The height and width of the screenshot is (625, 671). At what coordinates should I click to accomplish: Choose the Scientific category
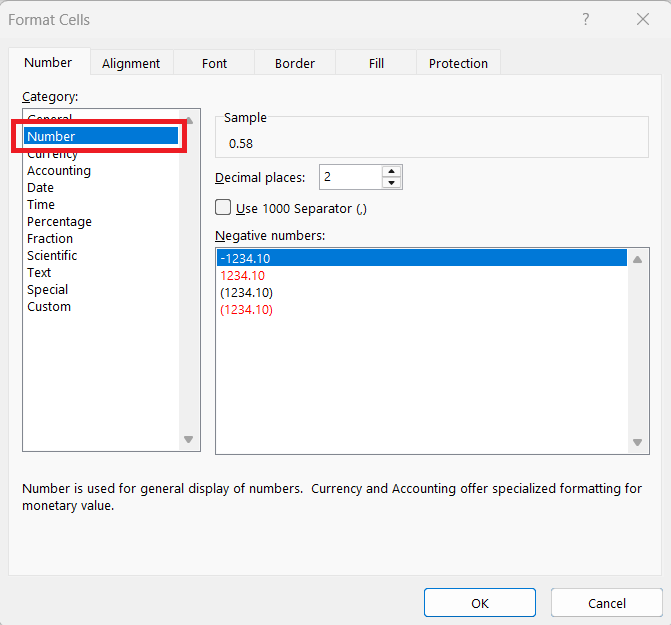[101, 255]
